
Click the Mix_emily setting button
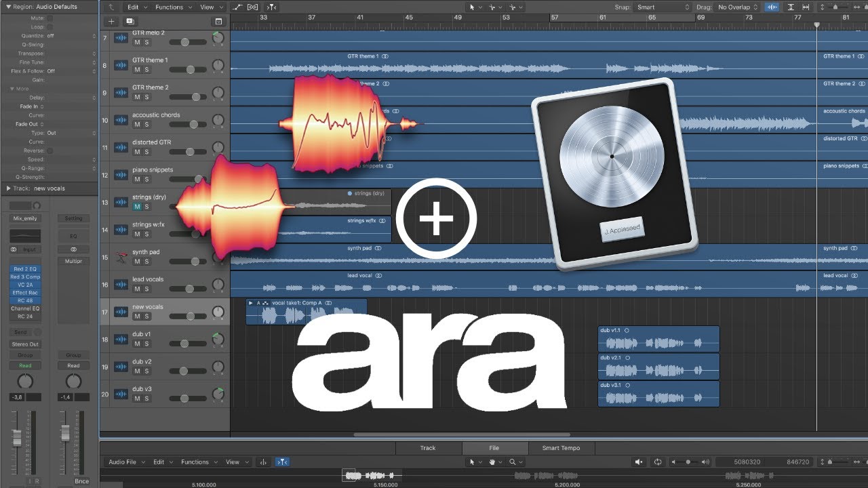25,218
